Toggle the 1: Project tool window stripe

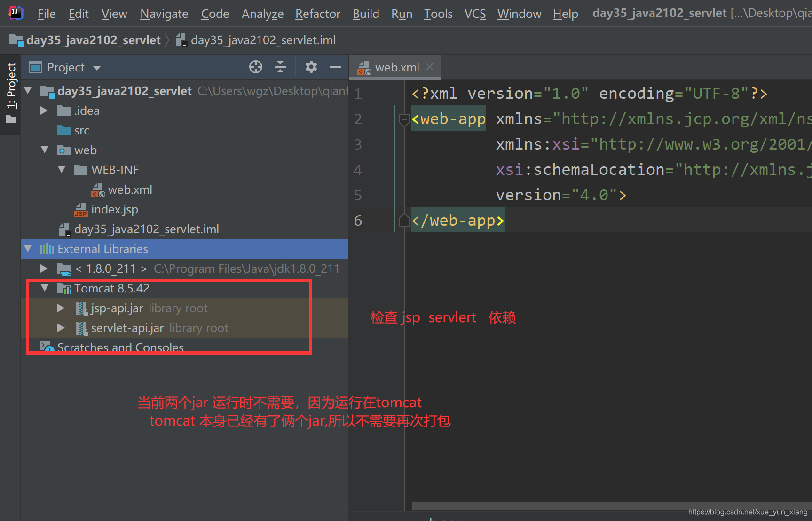click(x=10, y=94)
